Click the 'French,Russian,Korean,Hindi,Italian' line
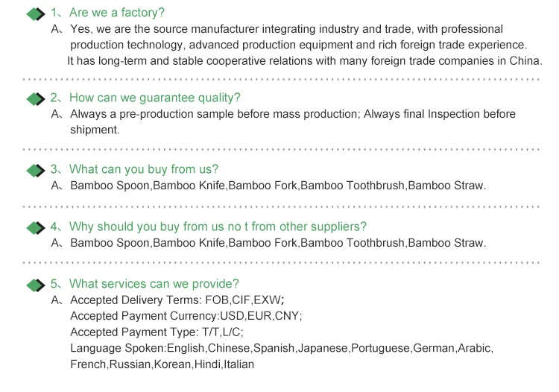Image resolution: width=559 pixels, height=392 pixels. [162, 364]
